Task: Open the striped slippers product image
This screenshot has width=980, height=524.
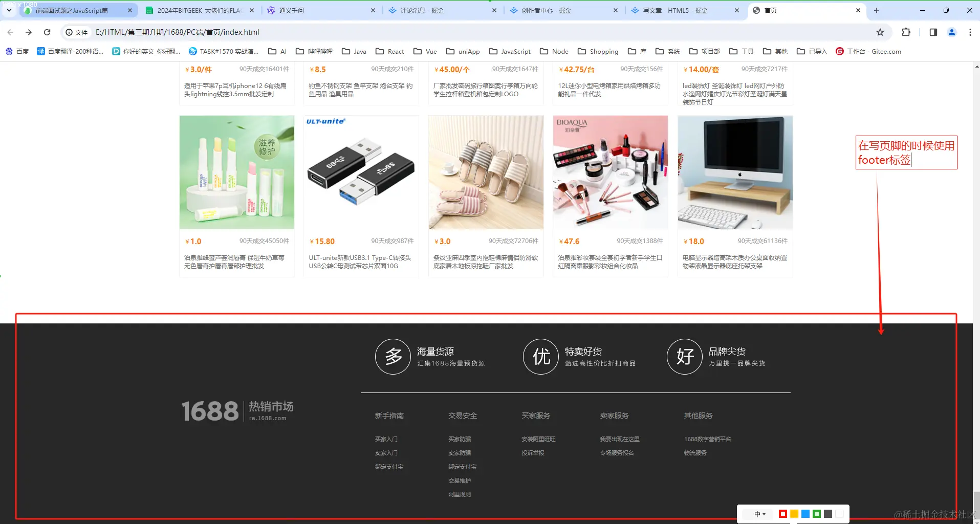Action: (486, 172)
